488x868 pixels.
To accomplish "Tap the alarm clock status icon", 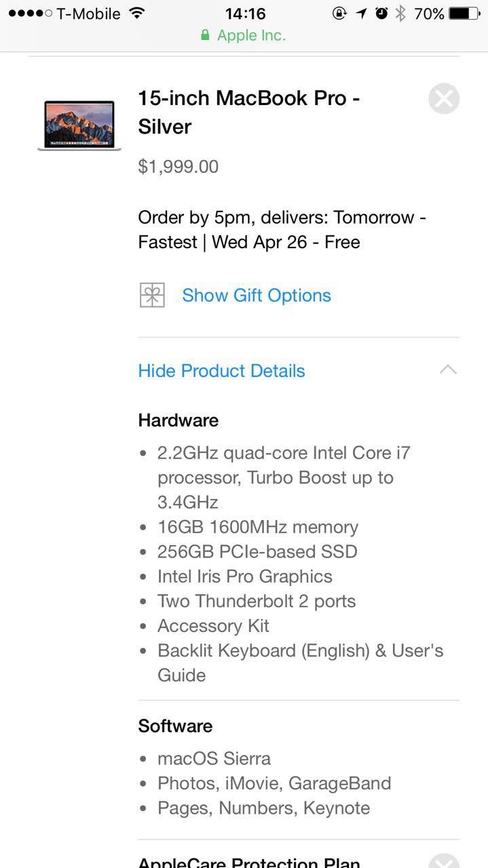I will [x=381, y=14].
